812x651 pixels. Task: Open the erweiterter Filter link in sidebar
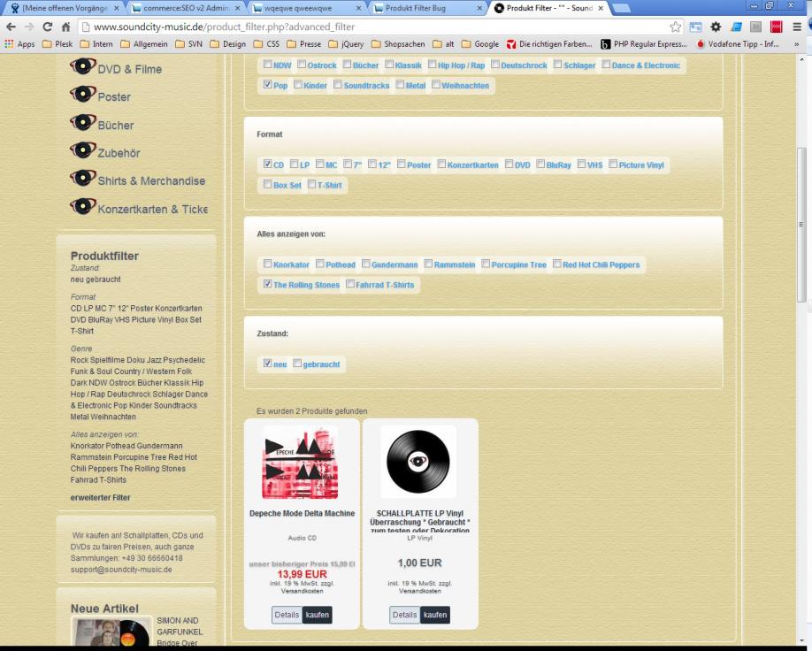(100, 497)
